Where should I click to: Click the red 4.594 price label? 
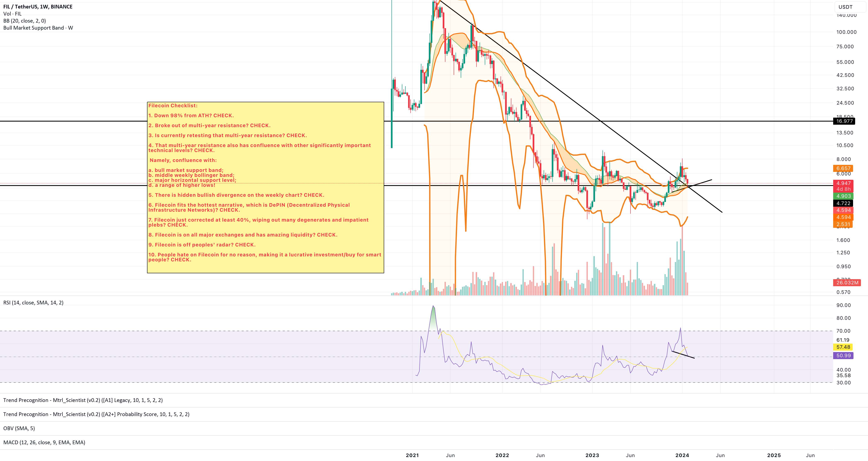tap(843, 210)
